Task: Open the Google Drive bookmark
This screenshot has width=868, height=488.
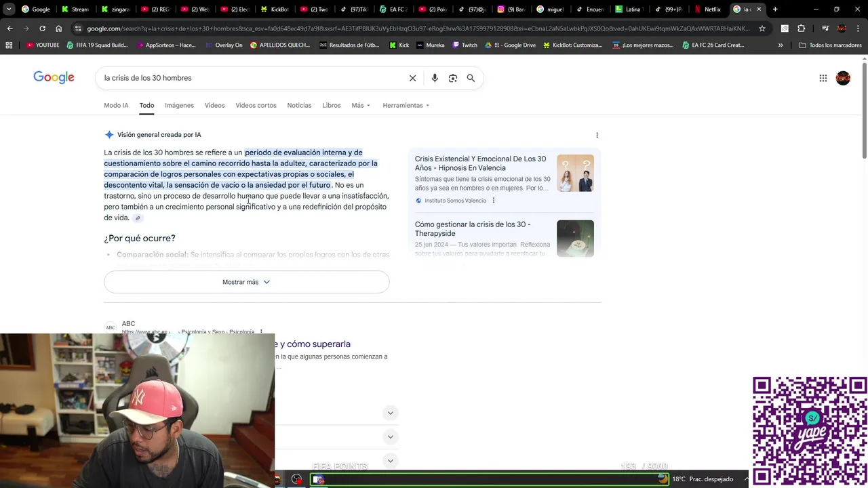Action: coord(510,45)
